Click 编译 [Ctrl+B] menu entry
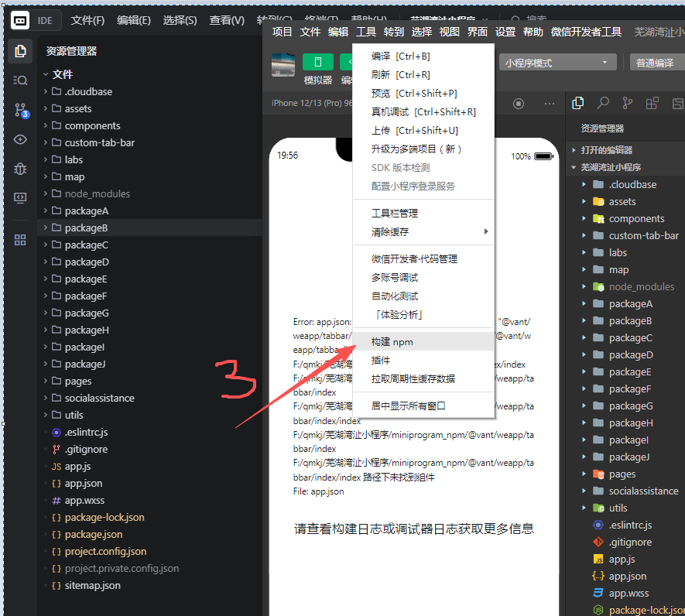Image resolution: width=685 pixels, height=616 pixels. [x=400, y=56]
